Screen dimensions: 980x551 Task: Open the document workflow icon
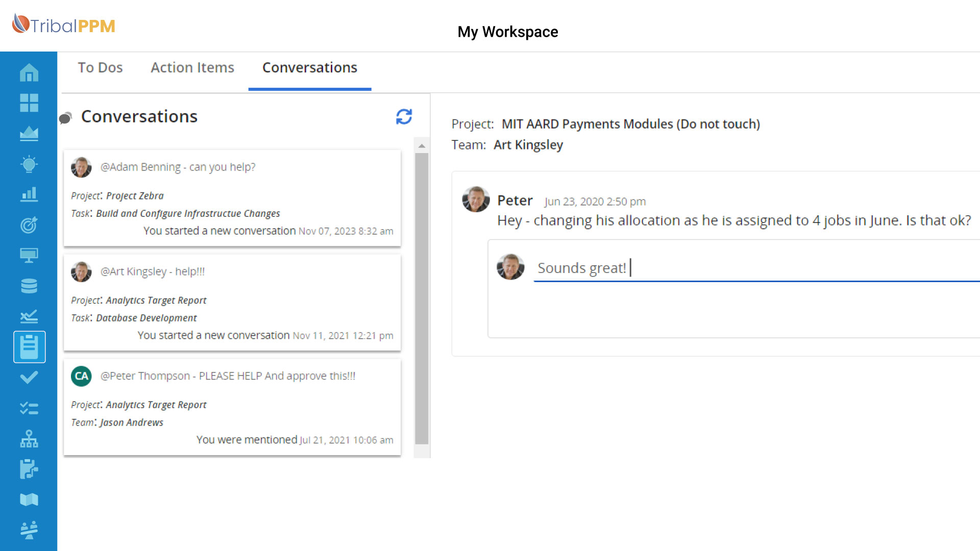[x=29, y=469]
